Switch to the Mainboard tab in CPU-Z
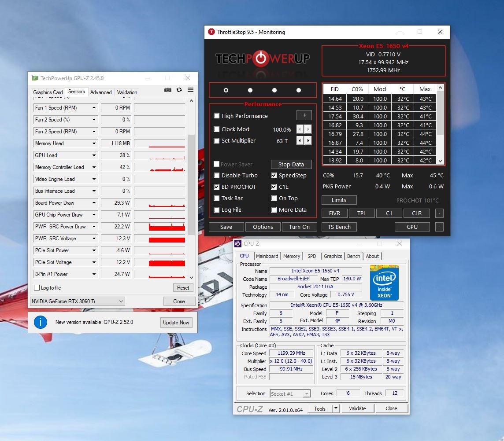 [x=267, y=256]
